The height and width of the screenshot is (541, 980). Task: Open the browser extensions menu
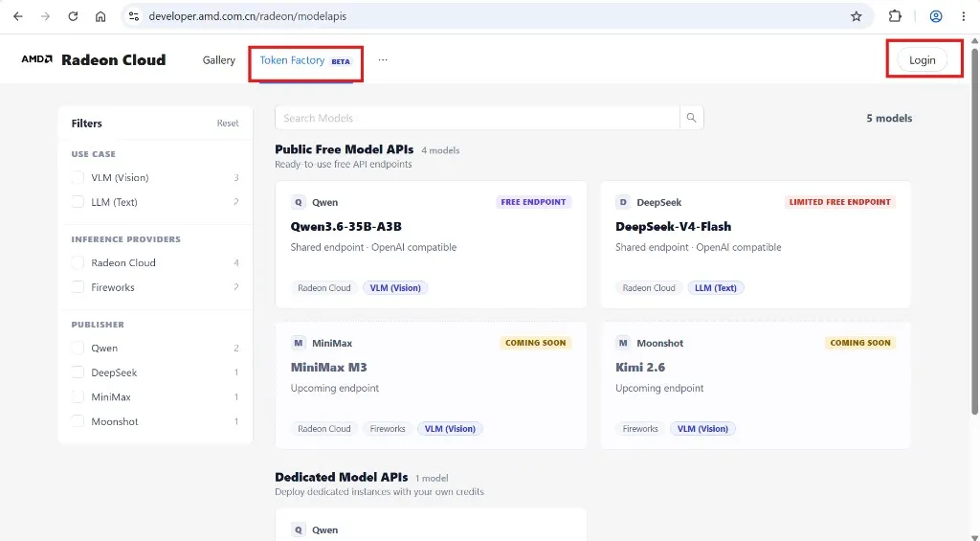point(895,16)
